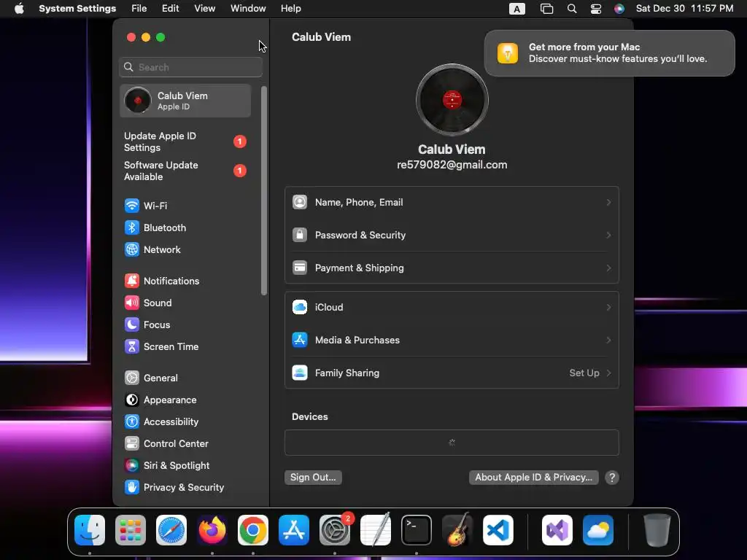Open About Apple ID & Privacy
747x560 pixels.
point(533,477)
